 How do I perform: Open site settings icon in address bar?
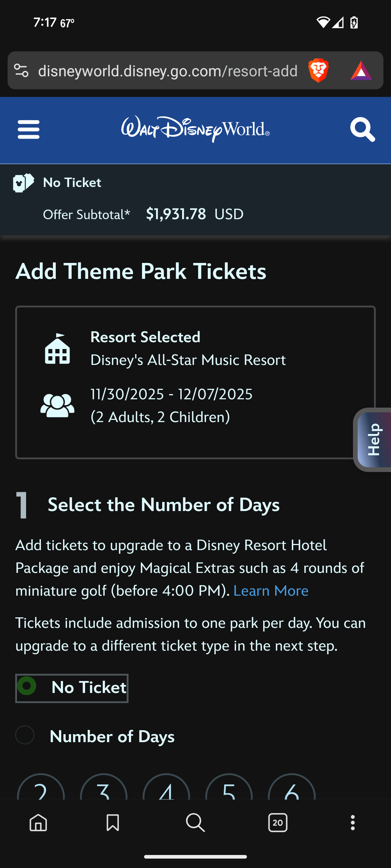pyautogui.click(x=21, y=71)
